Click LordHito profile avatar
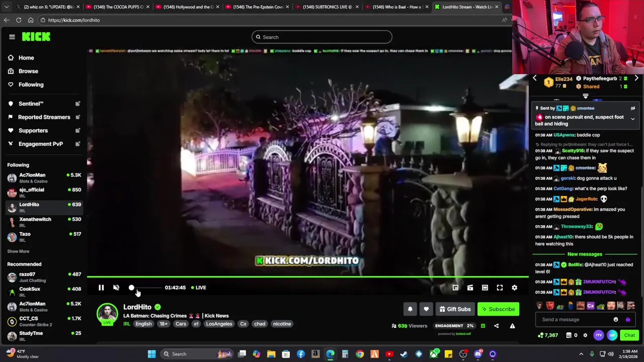The height and width of the screenshot is (362, 644). (x=107, y=313)
